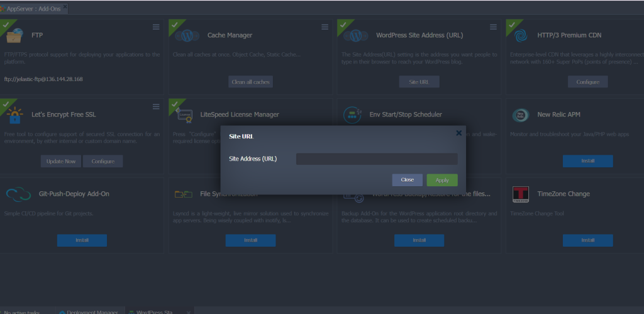This screenshot has width=644, height=314.
Task: Click the Git-Push-Deploy Add-On title
Action: 74,194
